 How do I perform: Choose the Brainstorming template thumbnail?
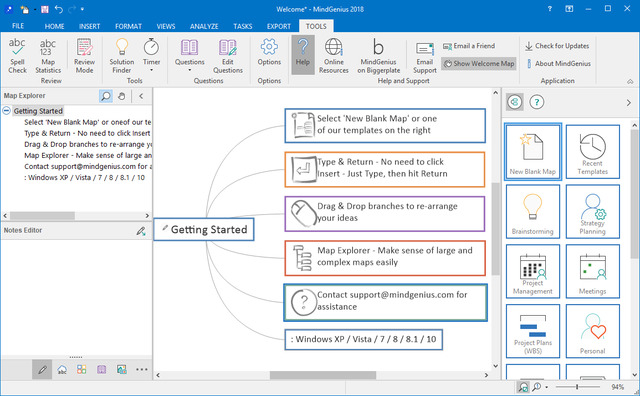[533, 211]
